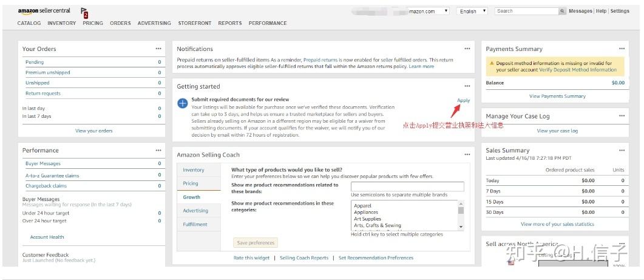Open Manage Your Case Log options menu
The height and width of the screenshot is (280, 644).
click(622, 116)
